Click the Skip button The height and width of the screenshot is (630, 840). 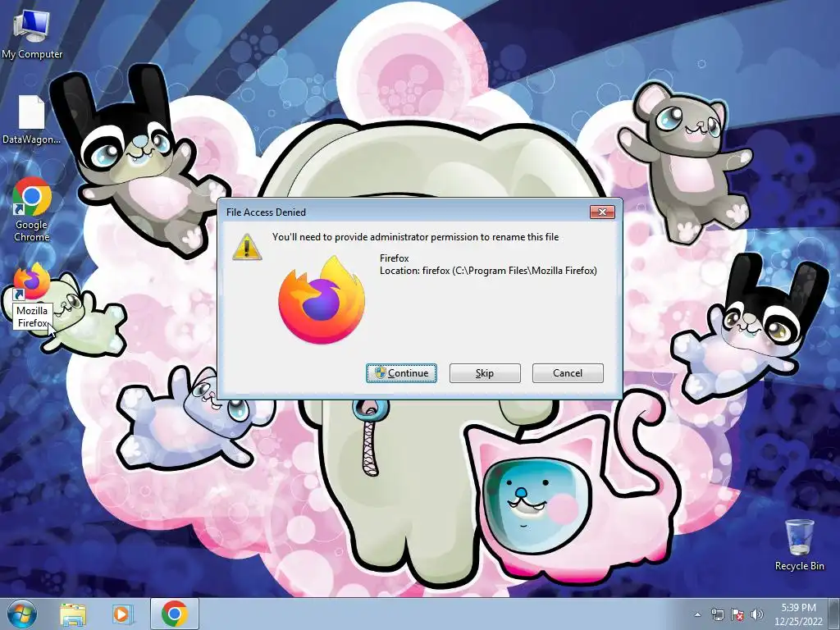tap(485, 373)
